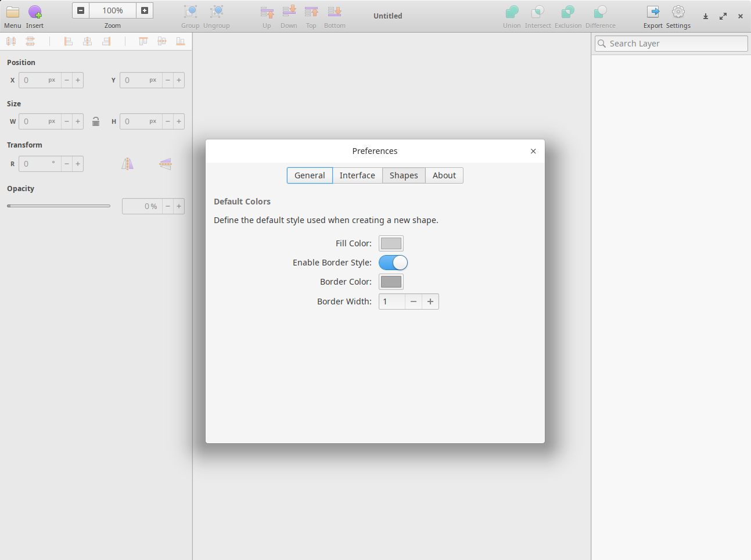This screenshot has height=560, width=751.
Task: Open the main Menu folder icon
Action: (13, 12)
